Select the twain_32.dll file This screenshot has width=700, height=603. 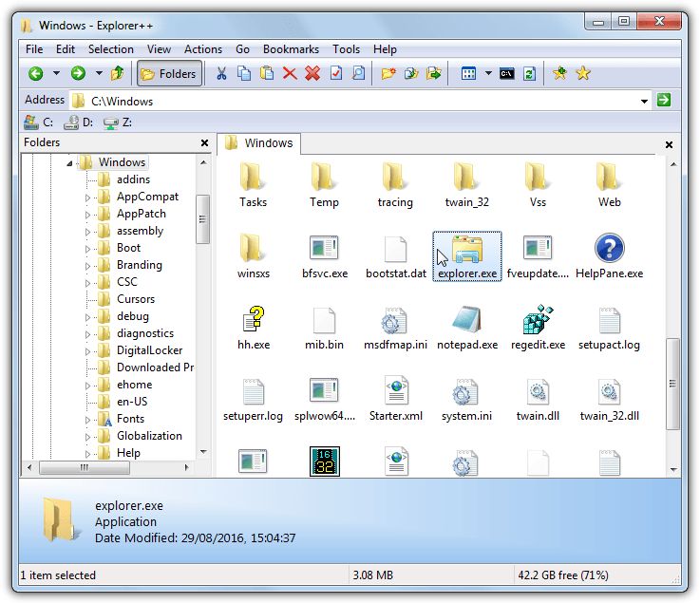pos(610,399)
